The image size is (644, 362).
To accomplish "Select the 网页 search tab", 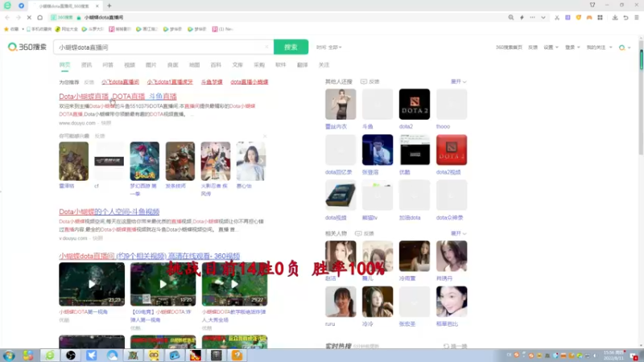I will pos(64,65).
